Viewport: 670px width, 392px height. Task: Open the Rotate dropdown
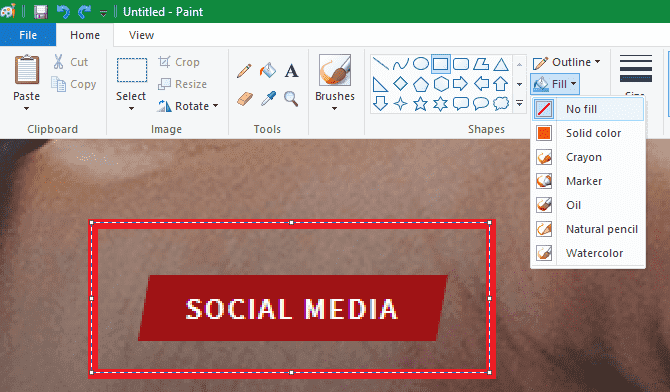(x=188, y=106)
